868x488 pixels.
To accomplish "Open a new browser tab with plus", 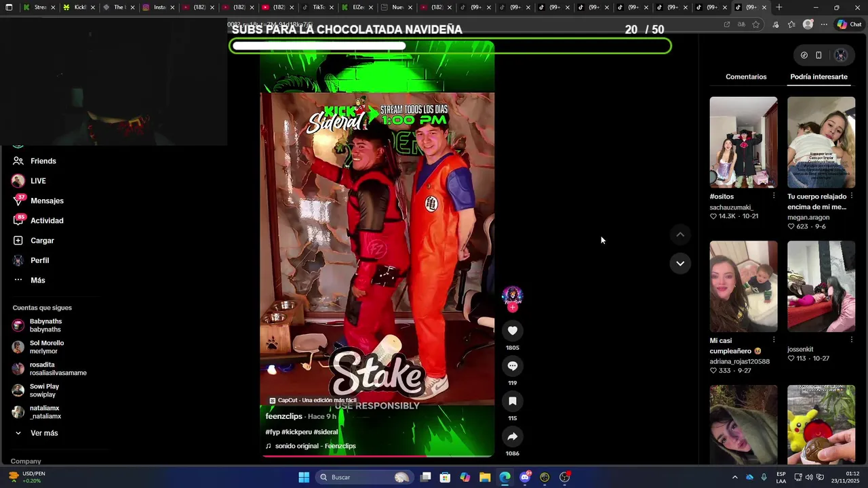I will click(778, 7).
